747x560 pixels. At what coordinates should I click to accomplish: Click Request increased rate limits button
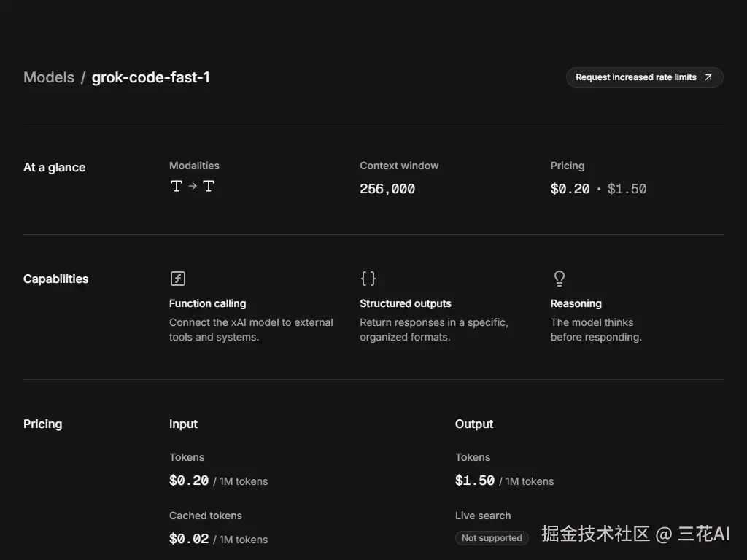pyautogui.click(x=645, y=77)
